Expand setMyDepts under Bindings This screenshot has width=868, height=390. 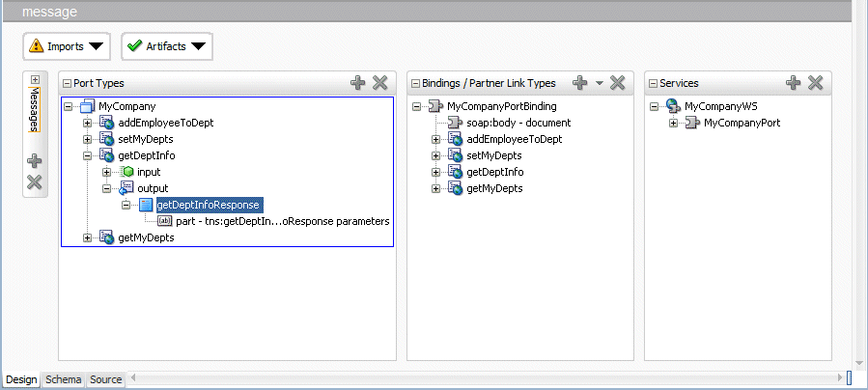coord(435,156)
